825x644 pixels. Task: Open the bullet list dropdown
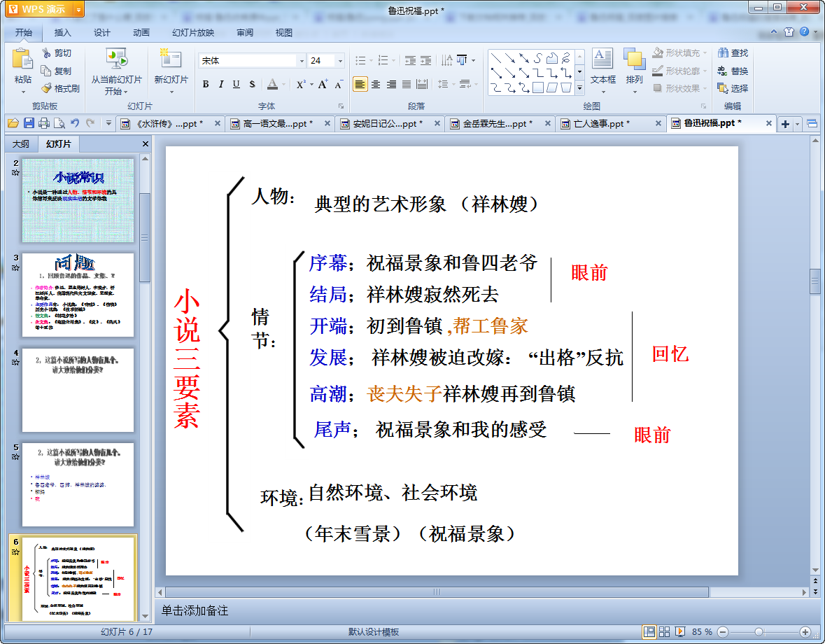click(371, 60)
